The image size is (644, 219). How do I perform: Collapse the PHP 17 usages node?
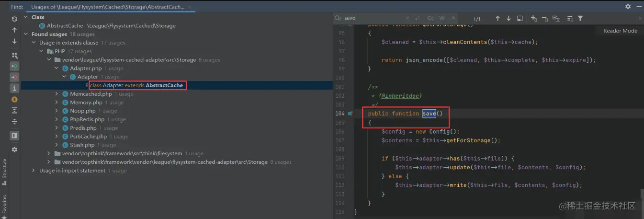(x=42, y=51)
